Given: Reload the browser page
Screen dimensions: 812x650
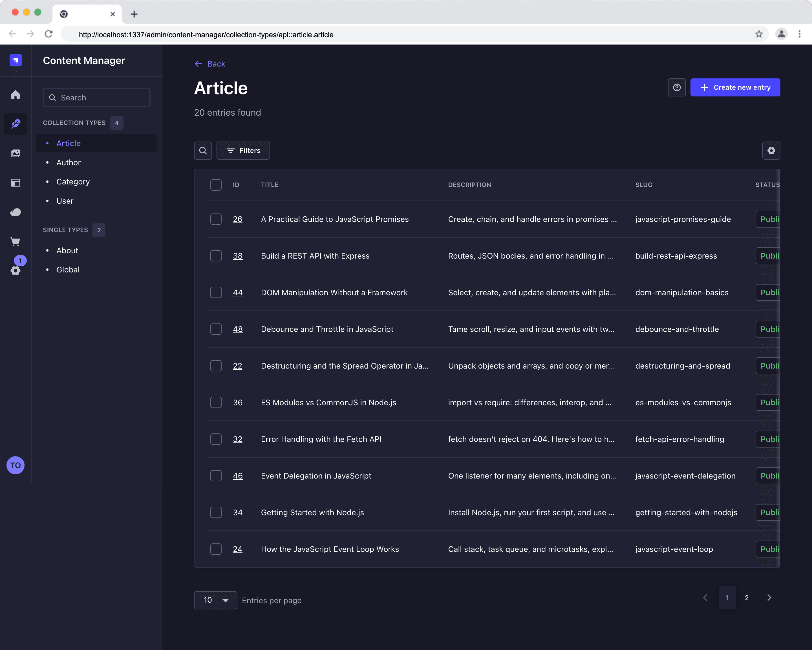Looking at the screenshot, I should pos(48,34).
